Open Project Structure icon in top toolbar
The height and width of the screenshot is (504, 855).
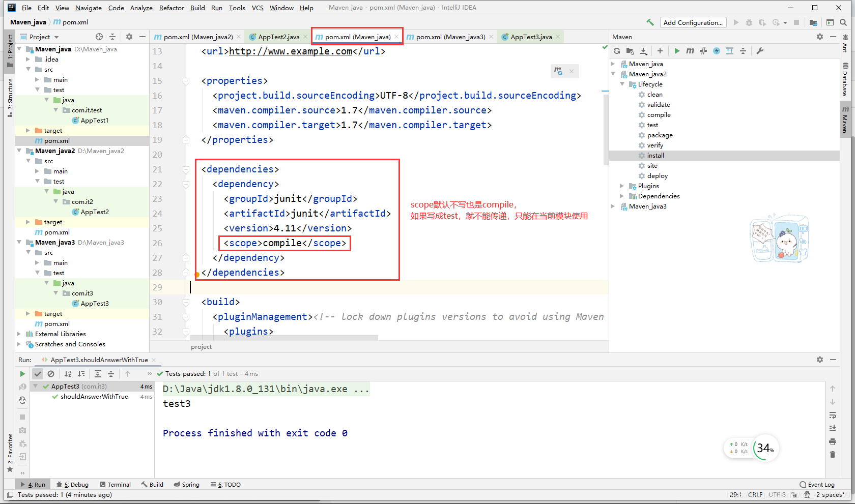(813, 22)
